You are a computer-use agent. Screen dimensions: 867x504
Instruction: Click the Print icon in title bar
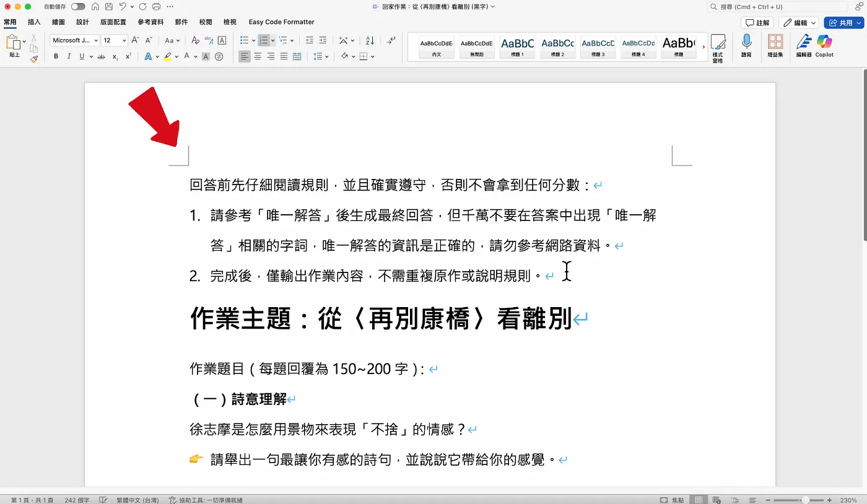click(157, 7)
